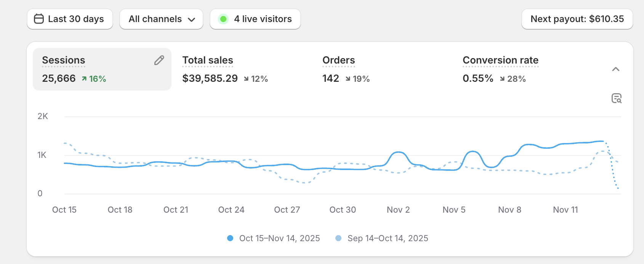Click the green live visitors indicator dot

223,19
